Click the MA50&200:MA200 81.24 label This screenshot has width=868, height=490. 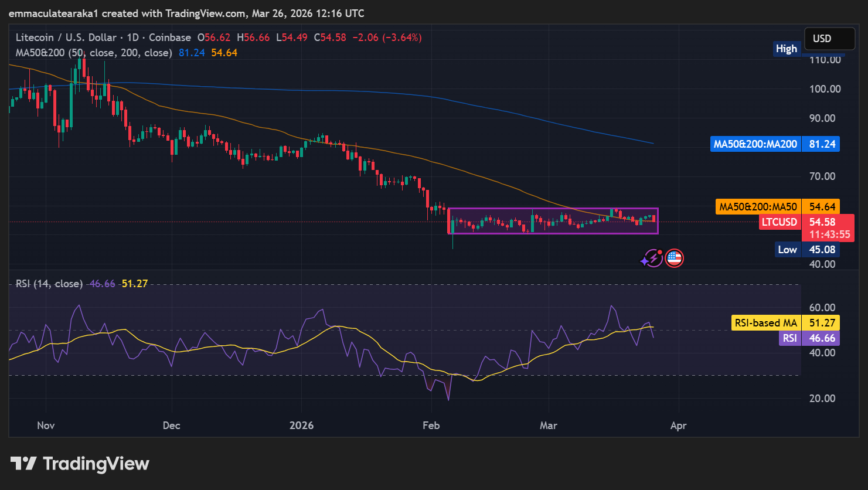775,144
